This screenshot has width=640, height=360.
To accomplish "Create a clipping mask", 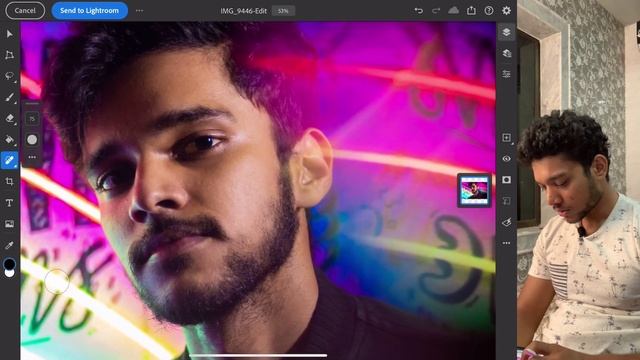I will 507,201.
